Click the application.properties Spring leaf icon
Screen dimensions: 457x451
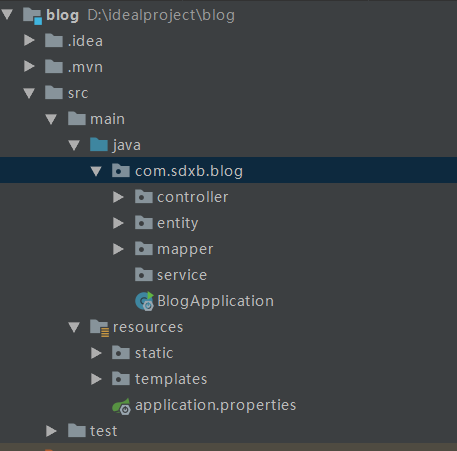click(121, 406)
